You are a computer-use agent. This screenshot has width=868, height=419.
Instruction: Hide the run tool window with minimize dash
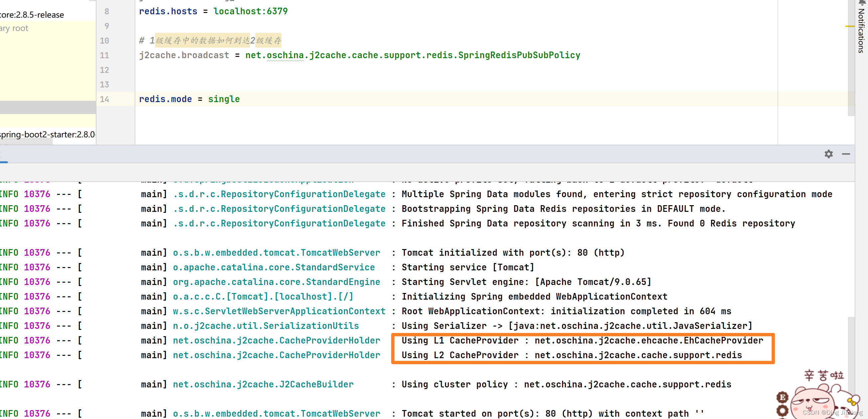point(846,154)
